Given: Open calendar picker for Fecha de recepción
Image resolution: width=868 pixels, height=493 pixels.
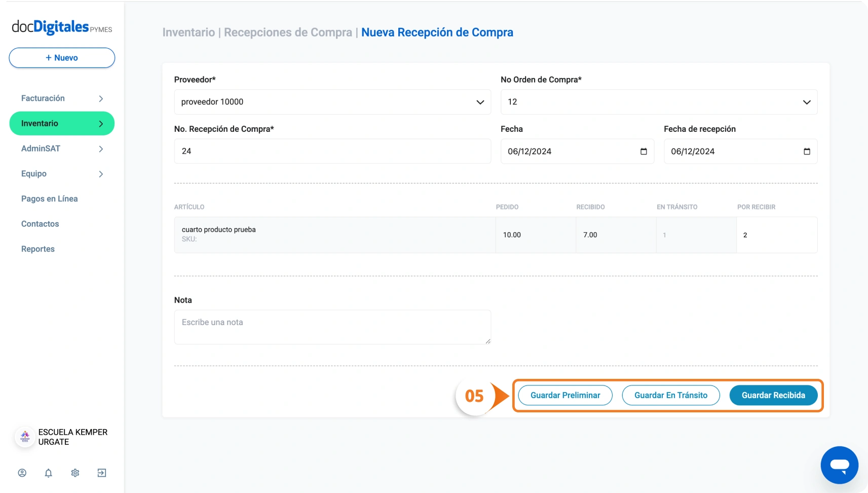Looking at the screenshot, I should pos(807,152).
